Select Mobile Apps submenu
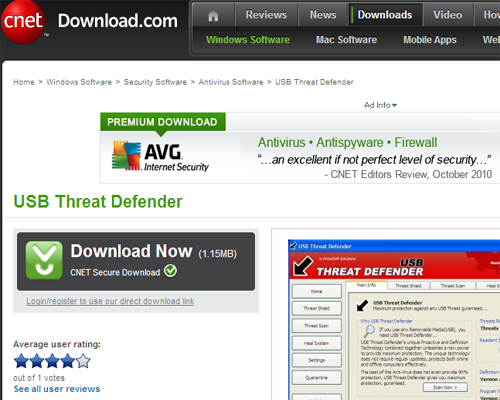Screen dimensions: 500x400 pyautogui.click(x=430, y=40)
